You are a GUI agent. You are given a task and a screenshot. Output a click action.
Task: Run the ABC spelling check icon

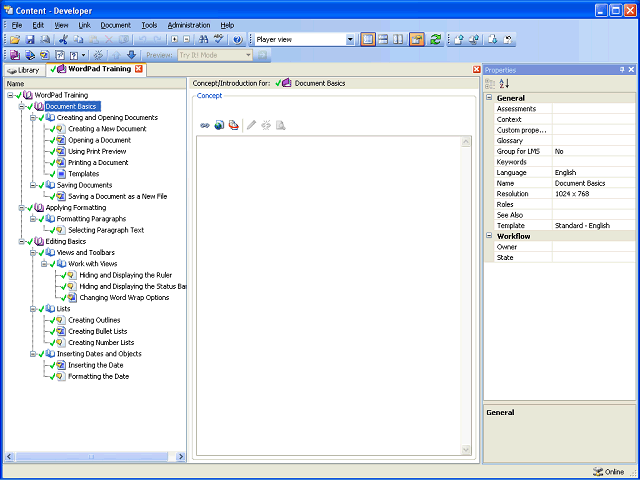(219, 40)
